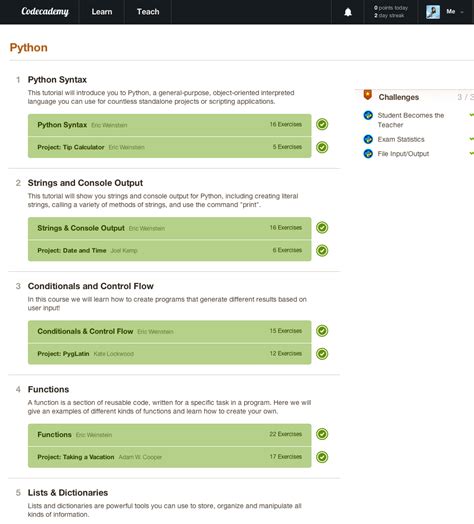Open Student Becomes the Teacher challenge
474x524 pixels.
tap(411, 120)
